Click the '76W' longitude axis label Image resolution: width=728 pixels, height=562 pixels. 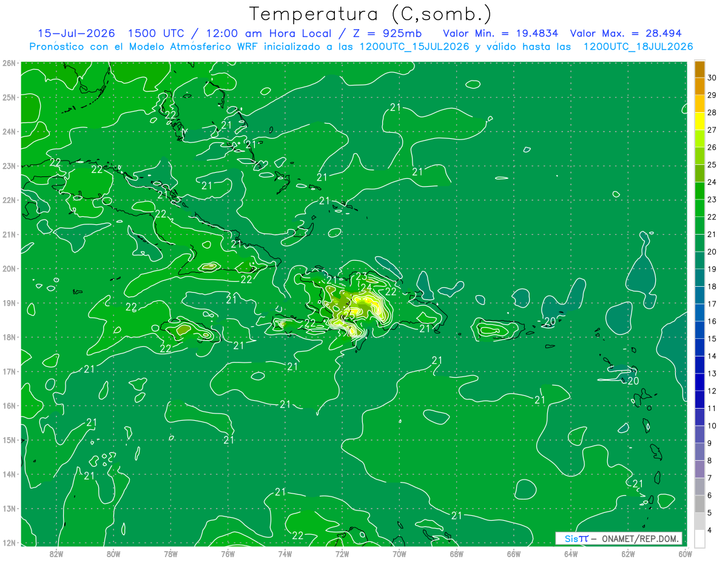[x=227, y=554]
